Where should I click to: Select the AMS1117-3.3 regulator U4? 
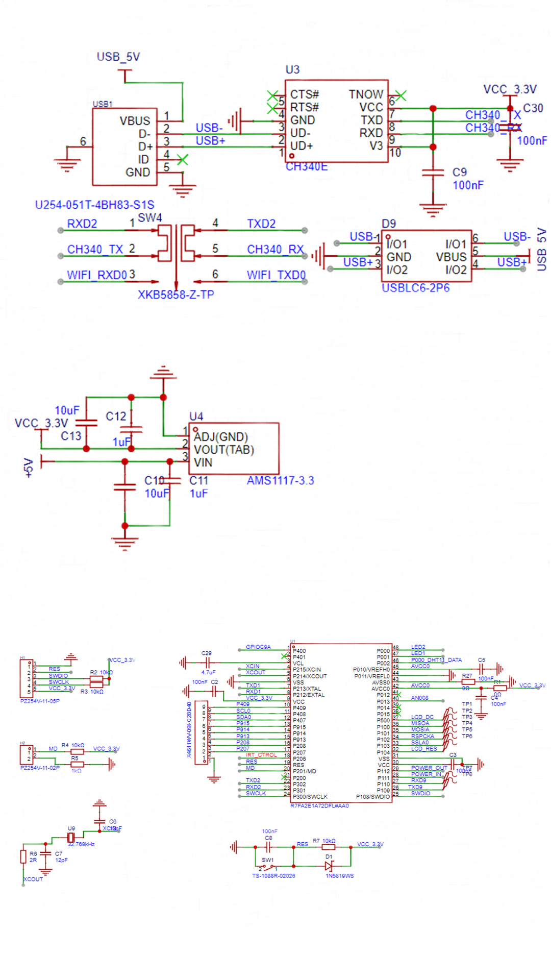(x=234, y=448)
